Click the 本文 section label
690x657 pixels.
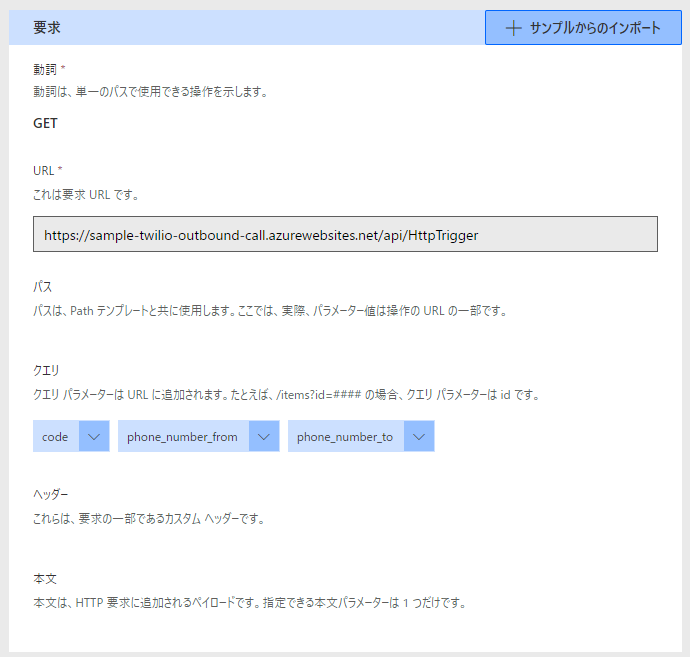45,578
